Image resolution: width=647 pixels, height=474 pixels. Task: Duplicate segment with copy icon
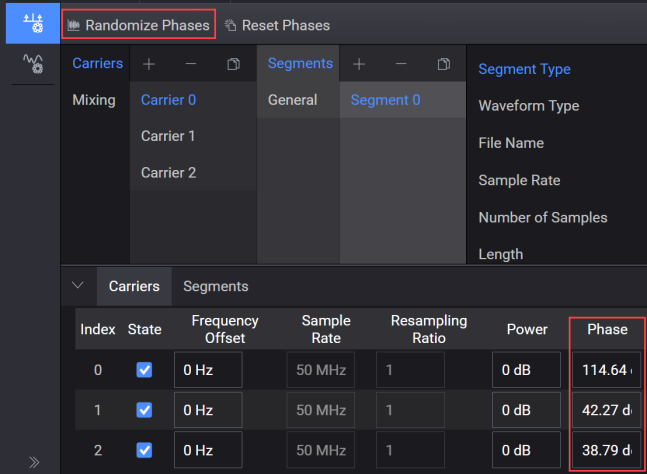[x=444, y=64]
